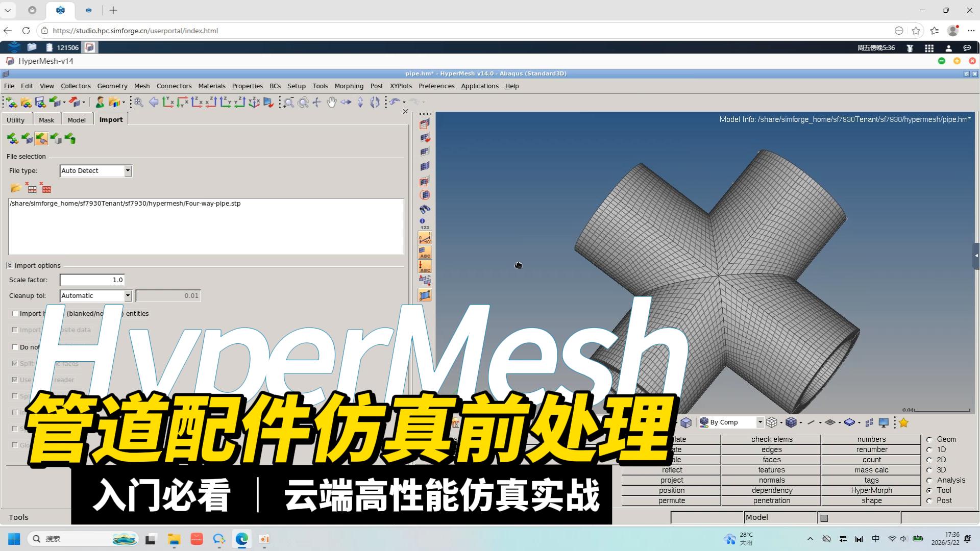
Task: Click the monitor visualization options icon
Action: (884, 422)
